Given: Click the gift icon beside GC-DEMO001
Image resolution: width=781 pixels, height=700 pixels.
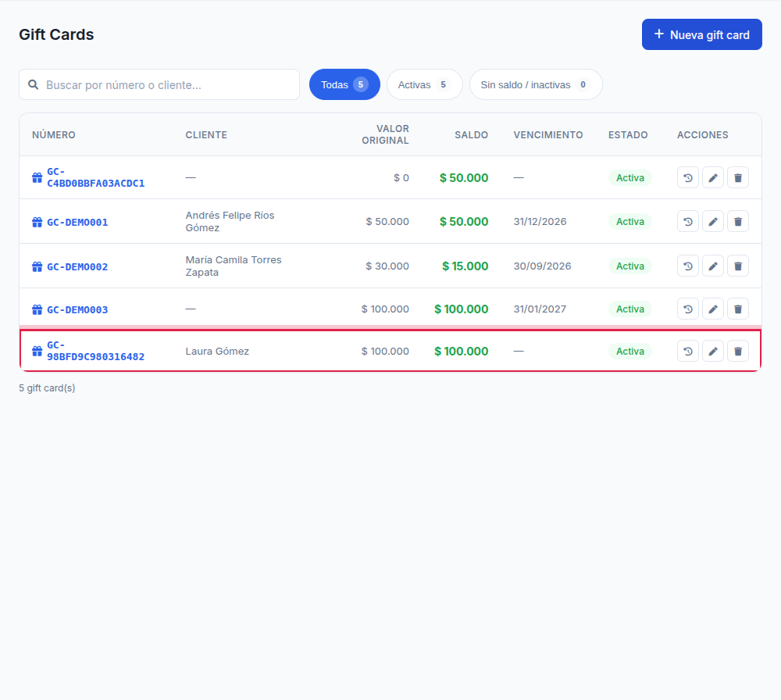Looking at the screenshot, I should pyautogui.click(x=37, y=222).
